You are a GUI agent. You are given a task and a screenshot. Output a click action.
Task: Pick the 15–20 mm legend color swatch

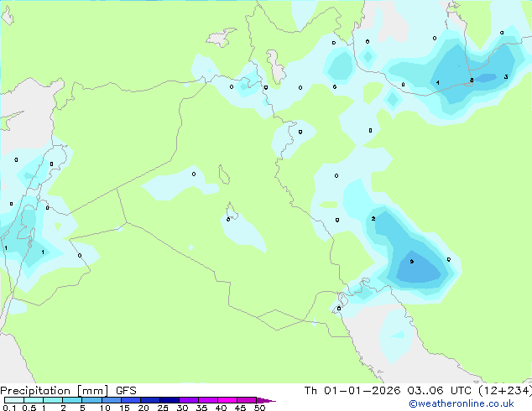pos(131,400)
